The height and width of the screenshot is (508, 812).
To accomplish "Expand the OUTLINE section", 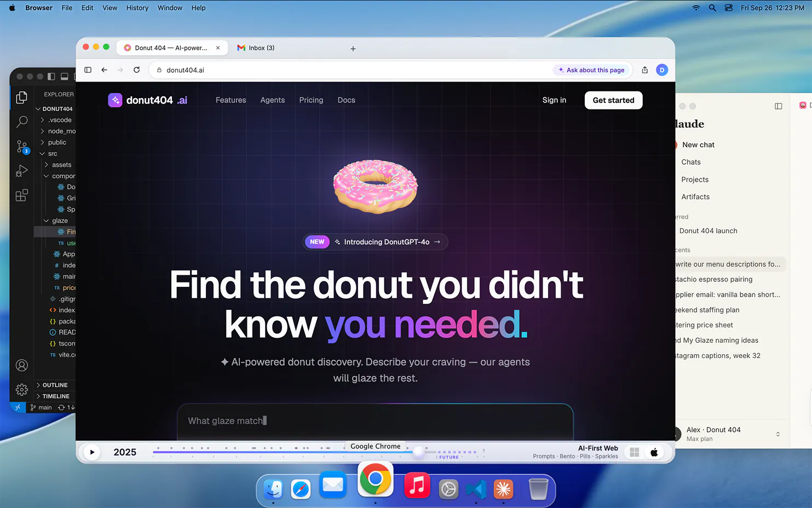I will click(x=55, y=385).
